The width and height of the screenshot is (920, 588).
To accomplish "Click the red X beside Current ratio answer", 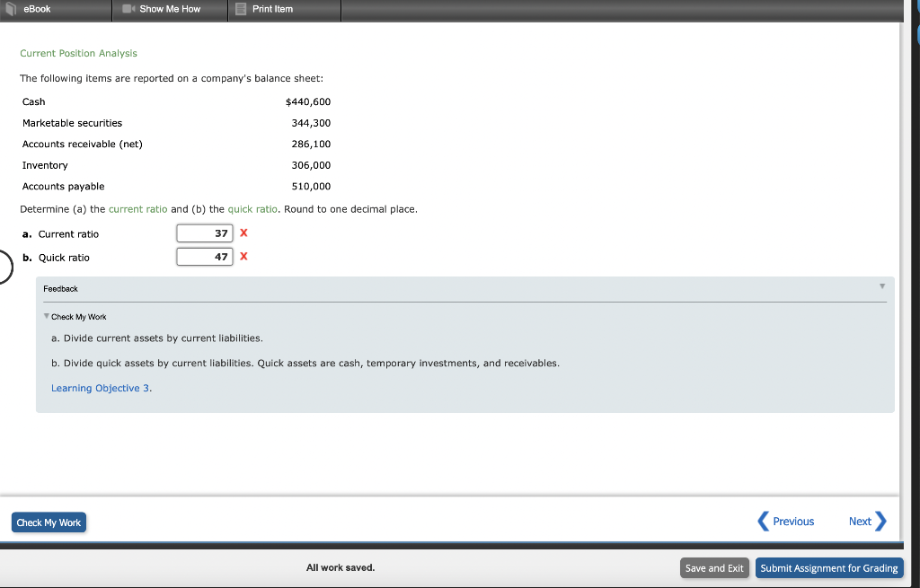I will [x=243, y=233].
